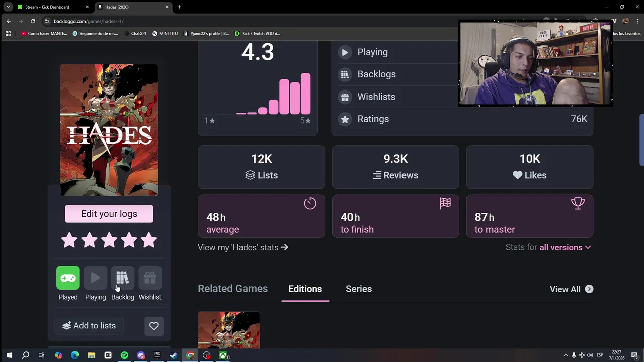
Task: Open the taskbar notification center icon
Action: click(635, 355)
